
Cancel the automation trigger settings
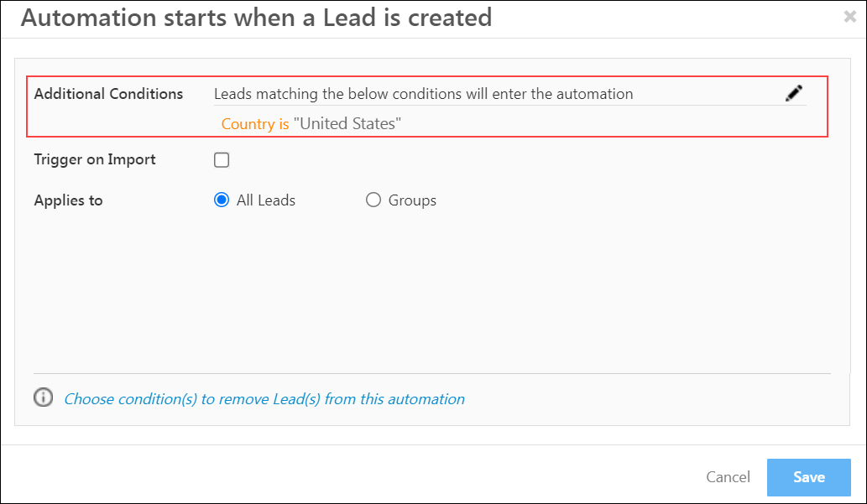(728, 477)
